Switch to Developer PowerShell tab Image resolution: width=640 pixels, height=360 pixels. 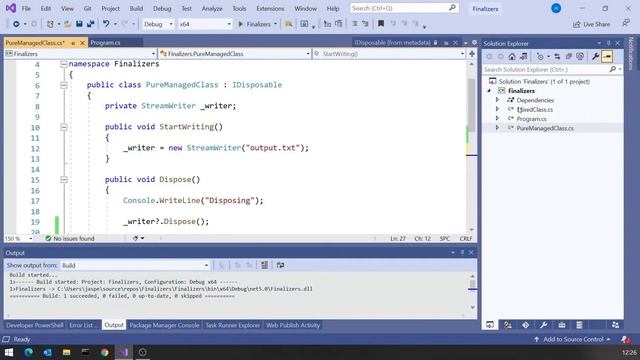click(x=35, y=325)
